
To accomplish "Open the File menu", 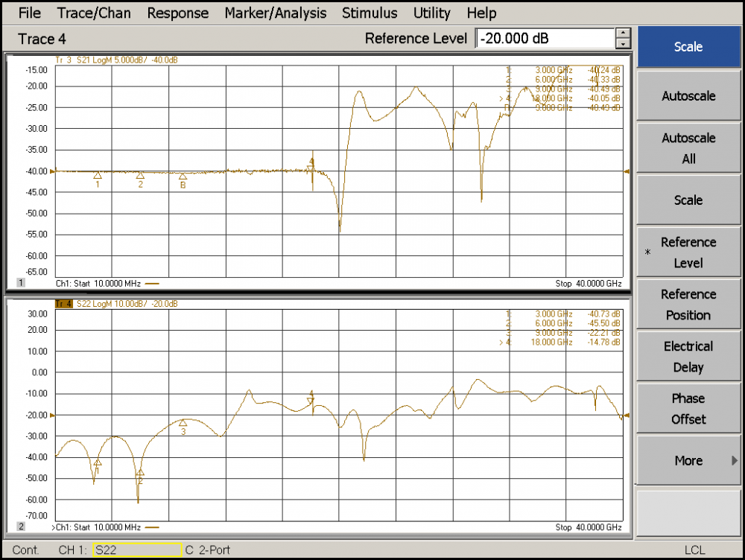I will (x=30, y=13).
